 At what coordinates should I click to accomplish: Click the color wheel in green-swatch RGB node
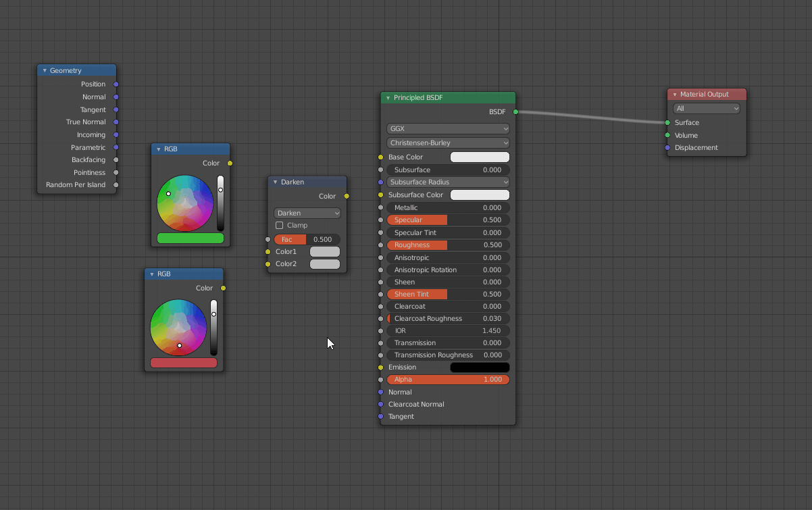pyautogui.click(x=185, y=203)
